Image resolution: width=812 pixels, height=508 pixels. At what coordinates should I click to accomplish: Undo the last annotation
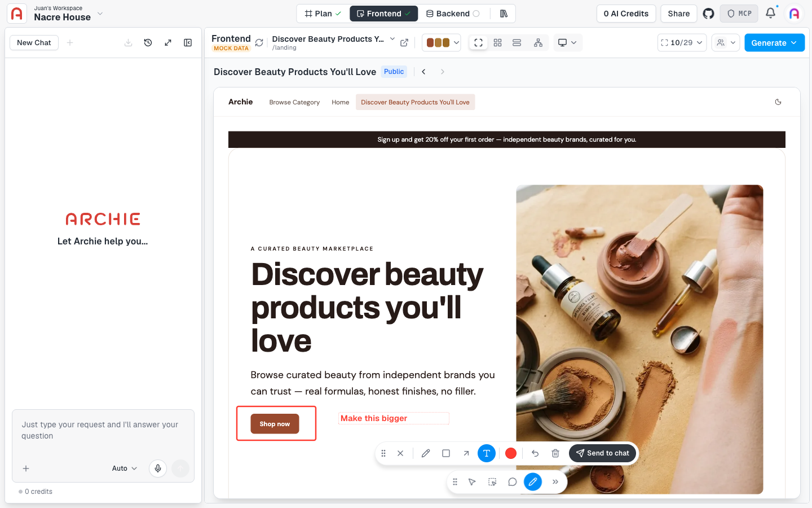click(535, 453)
